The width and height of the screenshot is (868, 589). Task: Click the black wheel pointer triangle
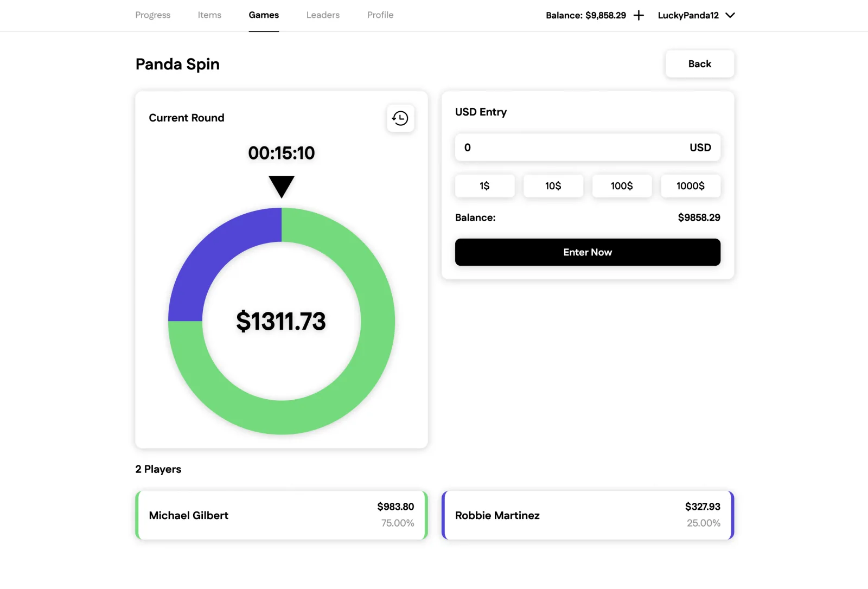pos(282,186)
